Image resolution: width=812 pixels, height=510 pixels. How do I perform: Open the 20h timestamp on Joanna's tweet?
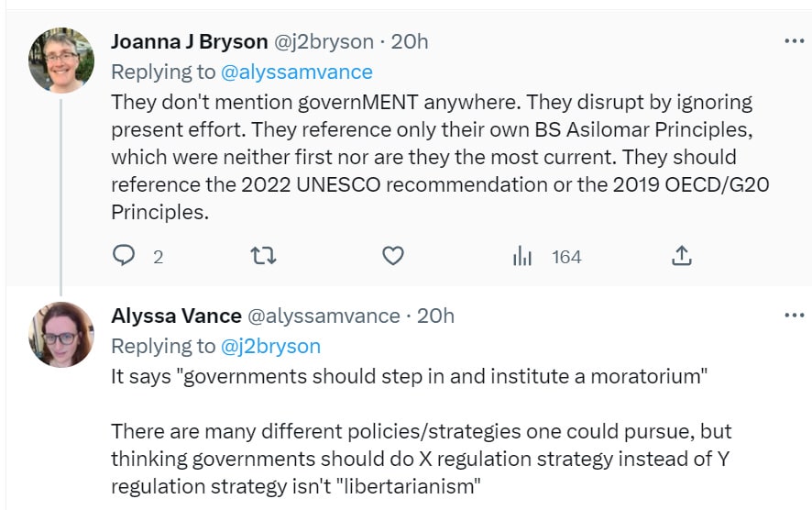coord(410,41)
